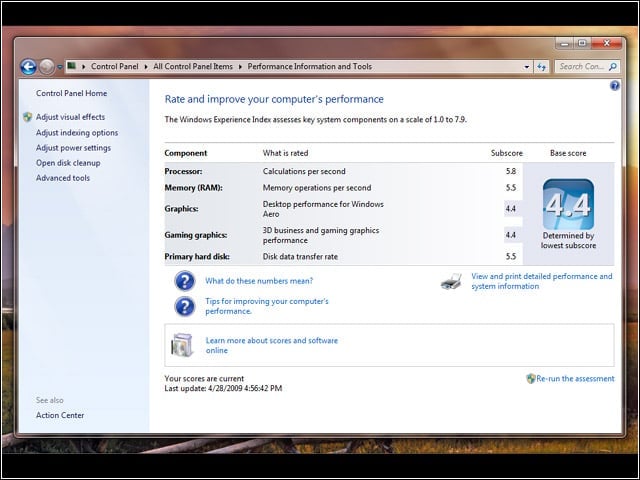Click the Memory (RAM) row label
Screen dimensions: 640x480
pos(193,188)
